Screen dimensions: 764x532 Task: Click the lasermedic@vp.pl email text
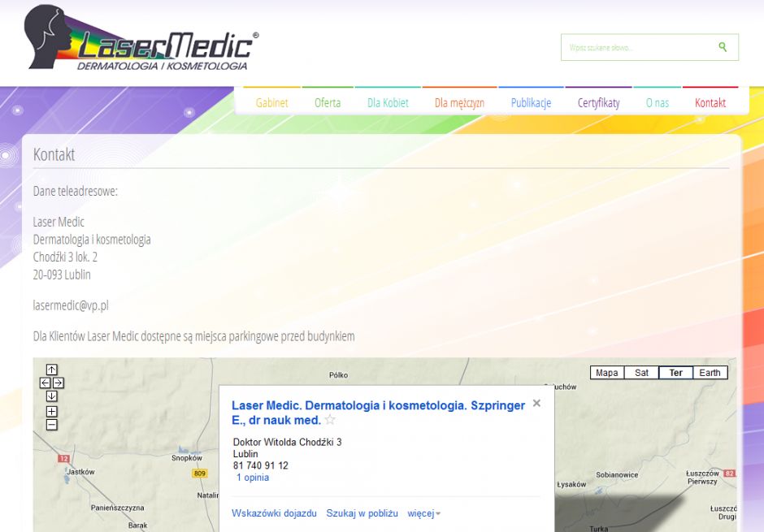click(71, 305)
